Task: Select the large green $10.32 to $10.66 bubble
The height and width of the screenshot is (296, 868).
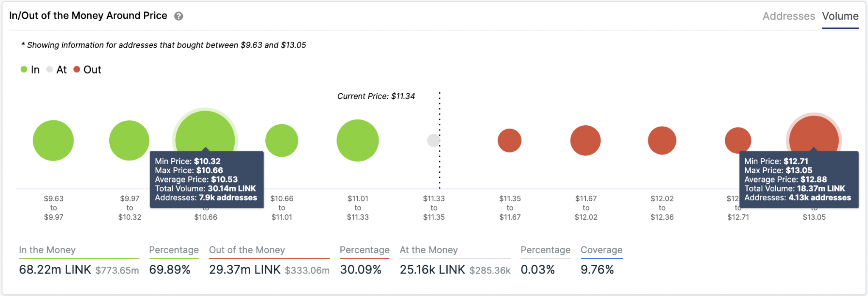Action: coord(205,131)
